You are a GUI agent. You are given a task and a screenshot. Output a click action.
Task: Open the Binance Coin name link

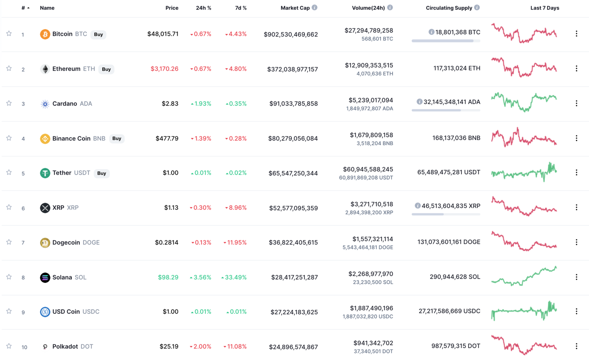[71, 139]
